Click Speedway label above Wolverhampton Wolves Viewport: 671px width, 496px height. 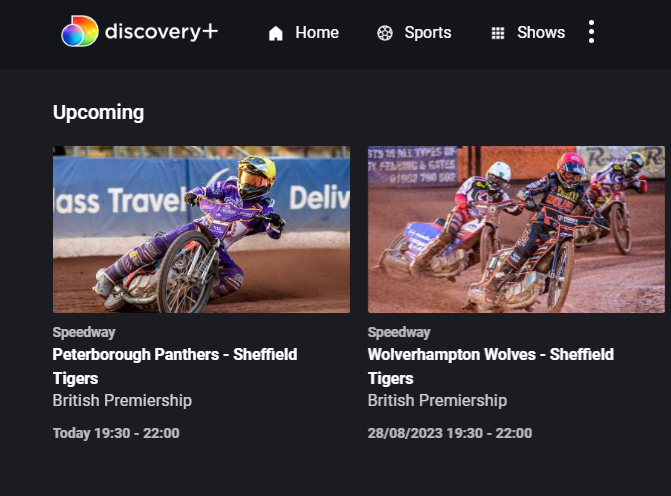(399, 332)
